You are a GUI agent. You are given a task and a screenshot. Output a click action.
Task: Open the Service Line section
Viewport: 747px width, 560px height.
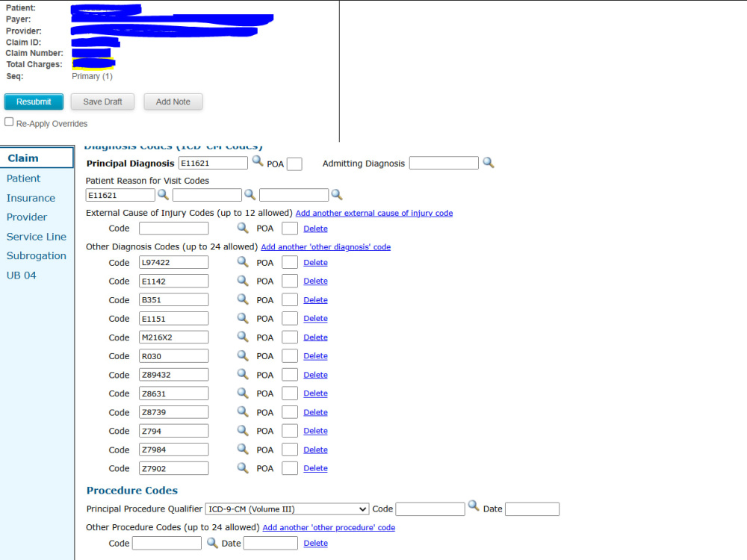point(36,237)
